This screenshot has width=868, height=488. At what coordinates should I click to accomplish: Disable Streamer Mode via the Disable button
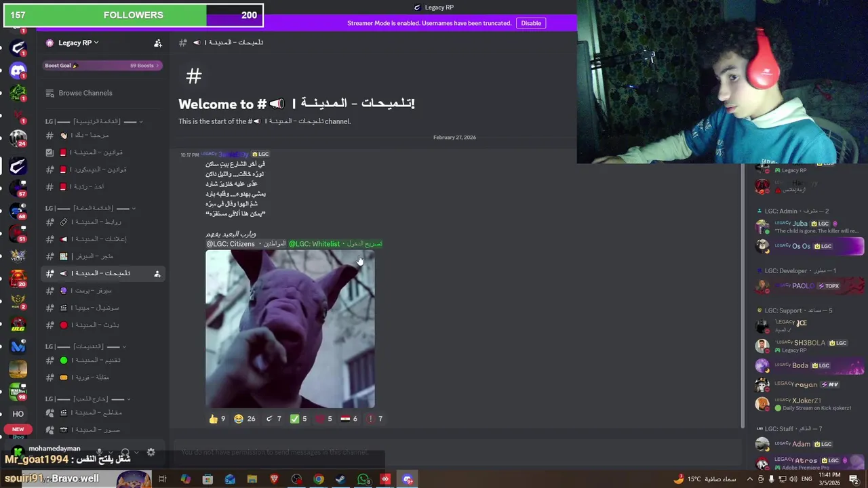pyautogui.click(x=531, y=23)
